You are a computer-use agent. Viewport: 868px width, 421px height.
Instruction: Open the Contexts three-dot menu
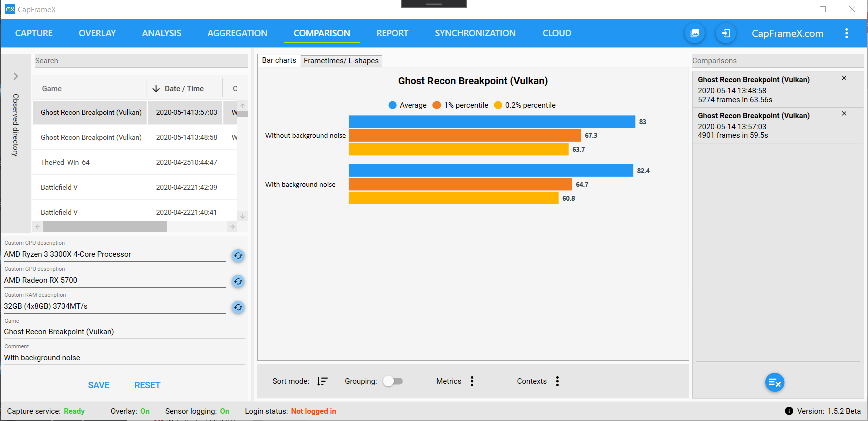point(557,381)
